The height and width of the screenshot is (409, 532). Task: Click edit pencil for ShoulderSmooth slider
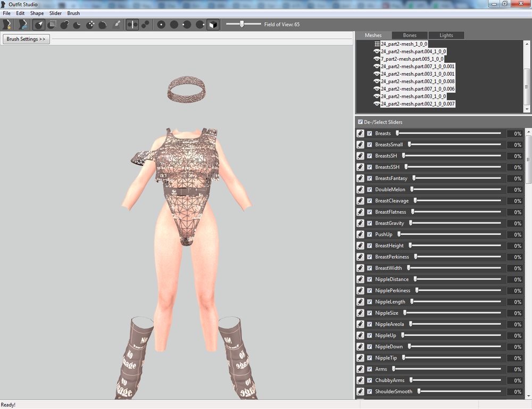(x=360, y=391)
